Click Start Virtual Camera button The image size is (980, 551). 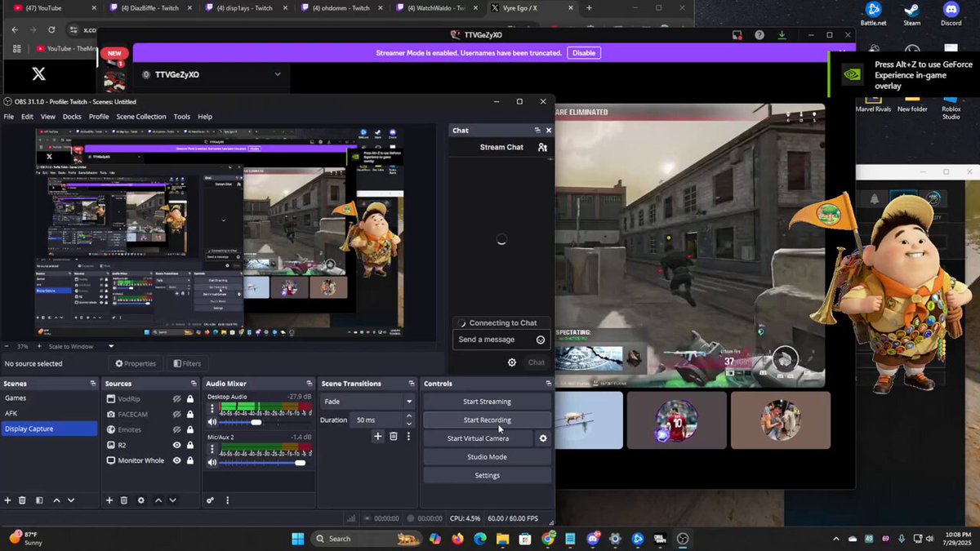tap(478, 438)
